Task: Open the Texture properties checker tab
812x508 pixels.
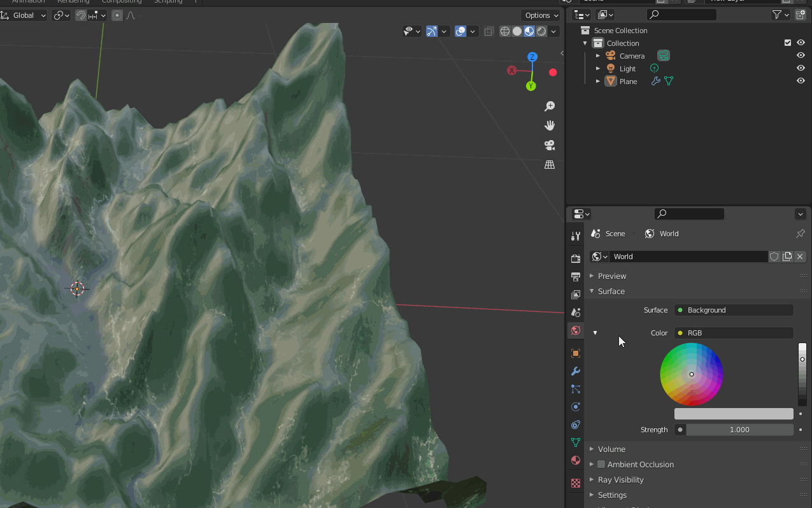Action: coord(576,483)
